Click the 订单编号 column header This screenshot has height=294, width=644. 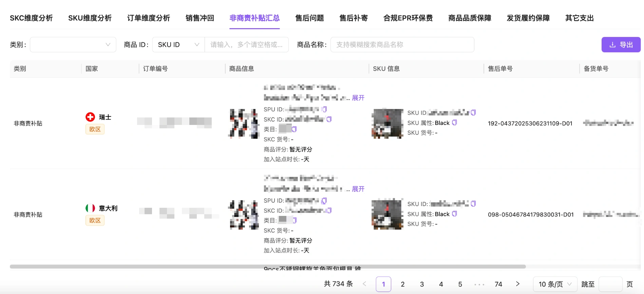coord(155,69)
